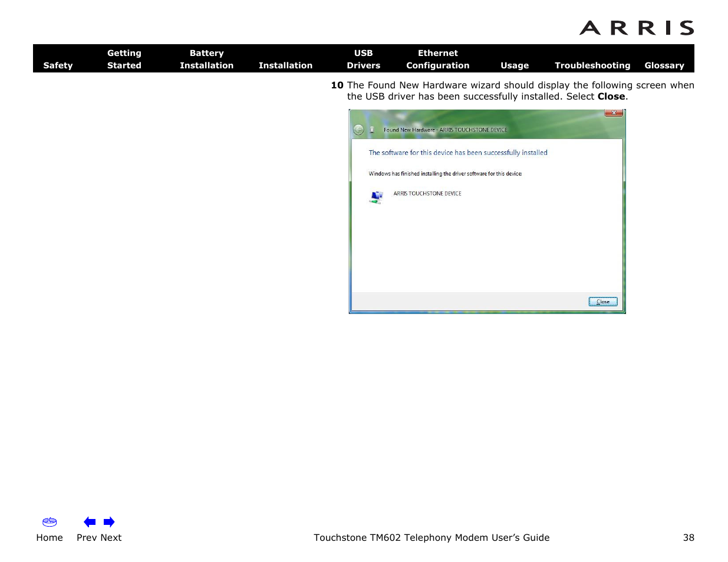
Task: Open the Glossary tab
Action: click(664, 65)
